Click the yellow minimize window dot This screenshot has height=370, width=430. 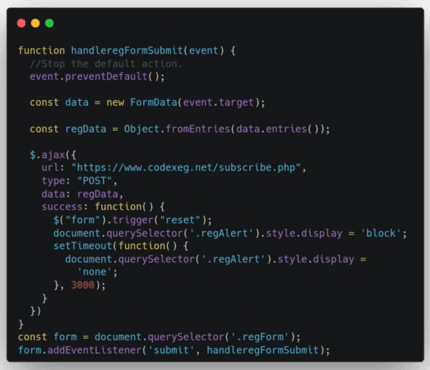pos(35,23)
